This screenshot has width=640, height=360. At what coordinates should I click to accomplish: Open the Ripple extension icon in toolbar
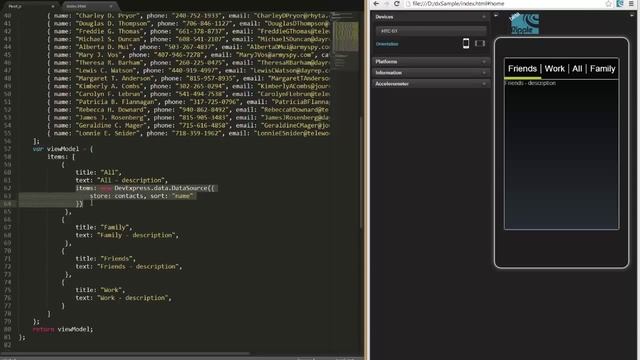click(x=620, y=4)
